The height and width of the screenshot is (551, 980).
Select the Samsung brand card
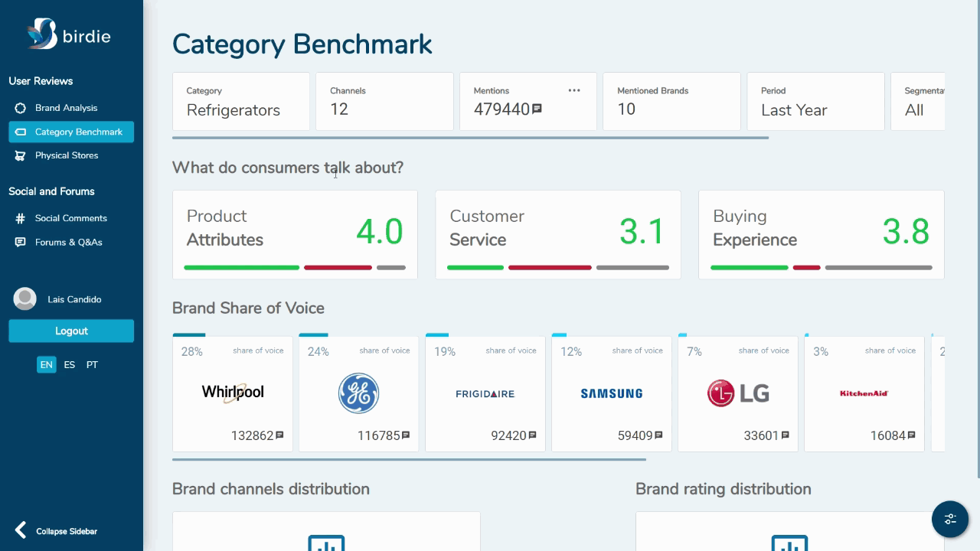pyautogui.click(x=612, y=393)
